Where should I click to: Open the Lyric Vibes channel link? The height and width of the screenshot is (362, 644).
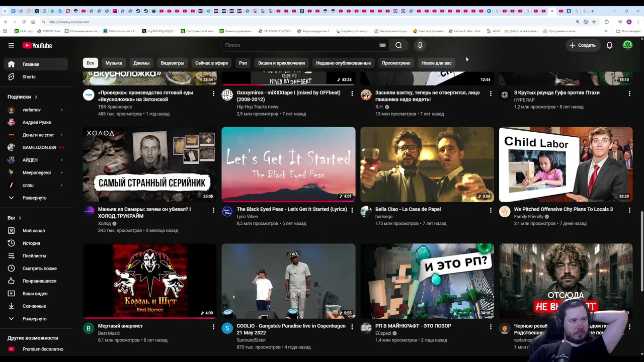click(247, 217)
